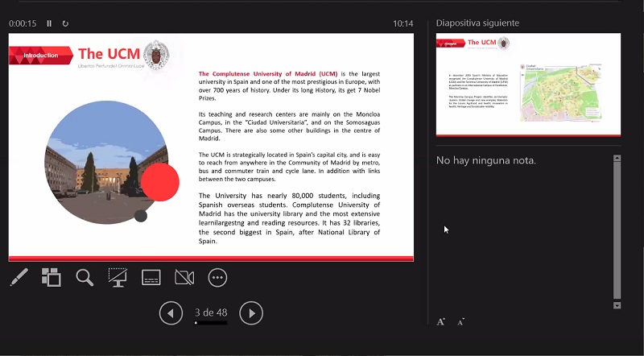Pause the presentation timer
This screenshot has height=356, width=644.
click(x=49, y=23)
